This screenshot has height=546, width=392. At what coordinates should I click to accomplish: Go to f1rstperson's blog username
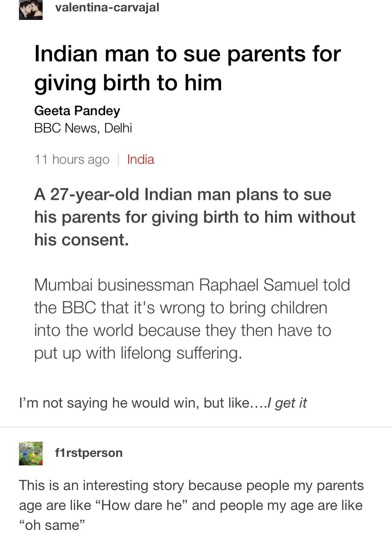(89, 453)
